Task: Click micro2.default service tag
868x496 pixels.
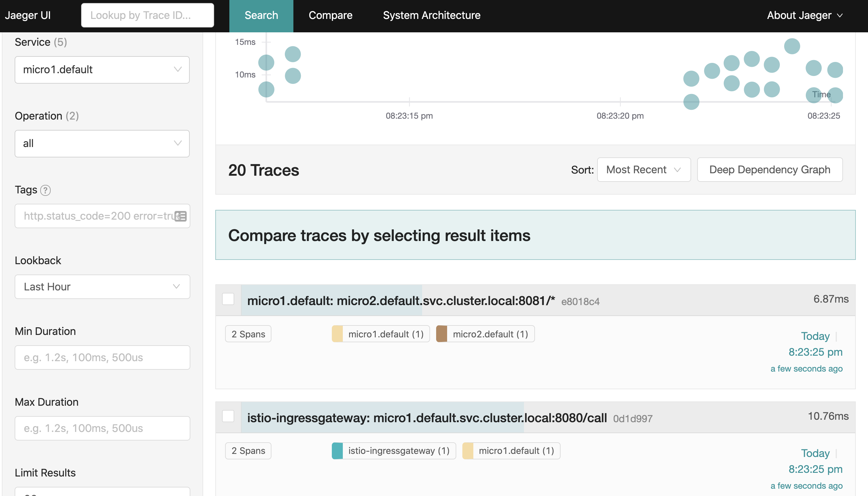Action: (x=485, y=334)
